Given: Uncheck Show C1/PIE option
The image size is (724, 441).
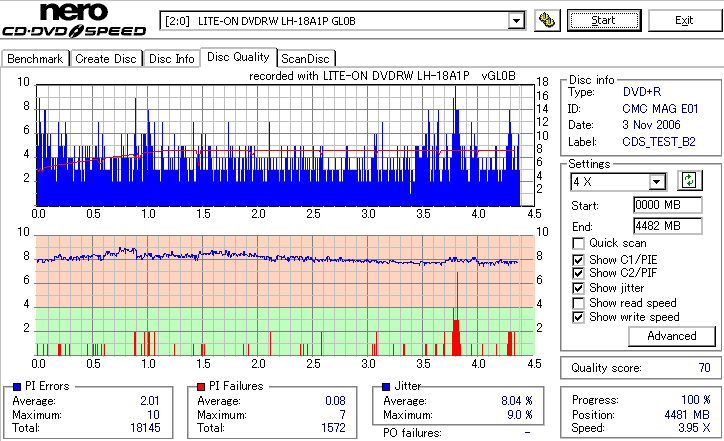Looking at the screenshot, I should 578,260.
